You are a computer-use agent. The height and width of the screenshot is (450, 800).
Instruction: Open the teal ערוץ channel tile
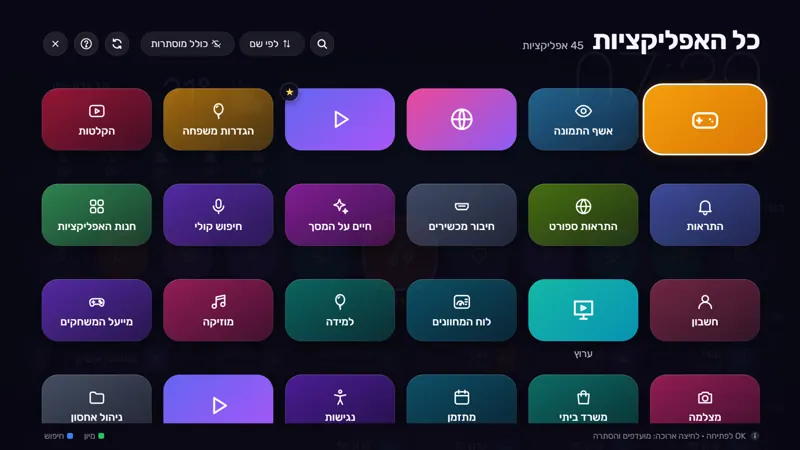[x=583, y=310]
